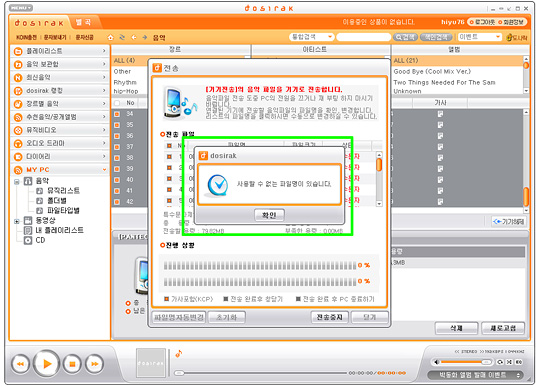The image size is (540, 387).
Task: Open the 플레이리스트 sidebar icon
Action: click(x=18, y=51)
